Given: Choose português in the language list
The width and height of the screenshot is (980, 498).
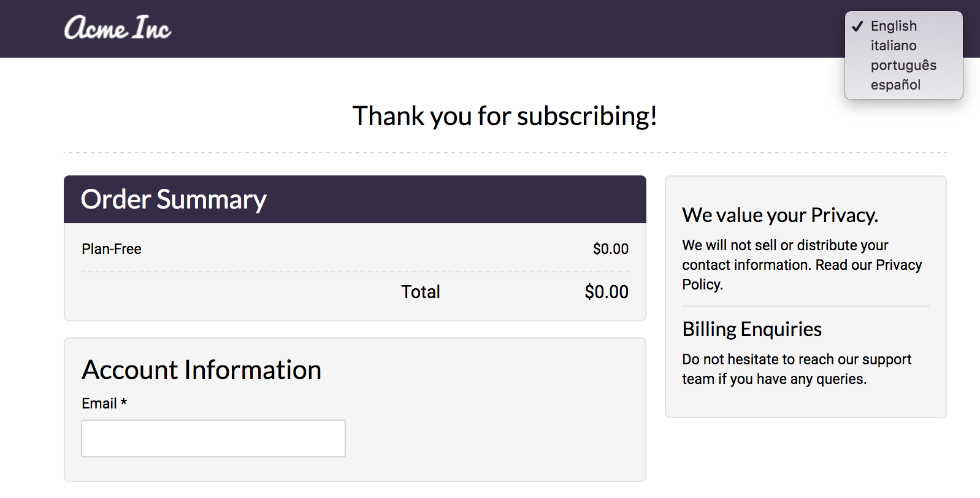Looking at the screenshot, I should 903,65.
